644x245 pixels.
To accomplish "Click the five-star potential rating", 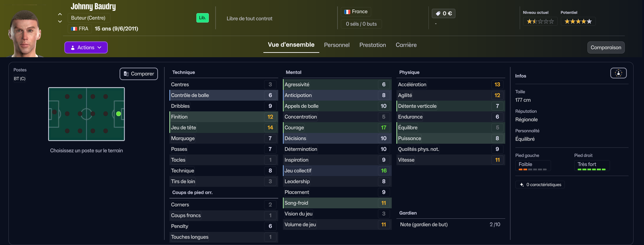I will (x=578, y=22).
